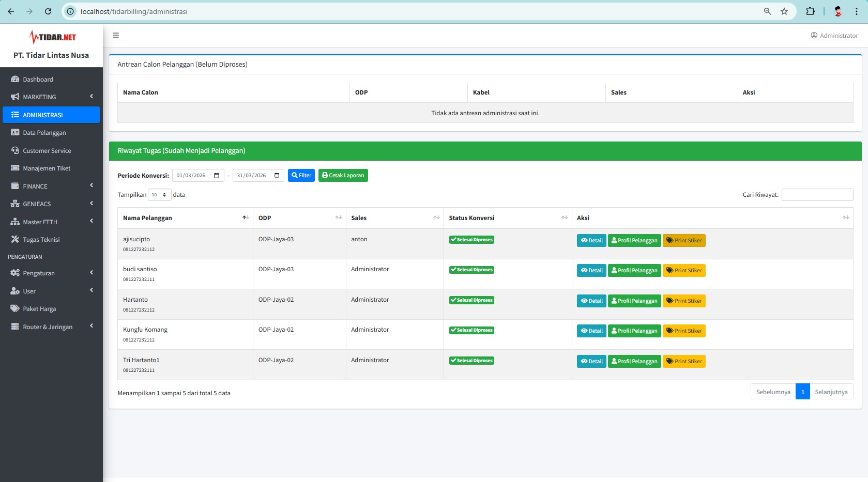This screenshot has width=868, height=482.
Task: Open Profil Pelanggan for budi santiso
Action: click(x=634, y=270)
